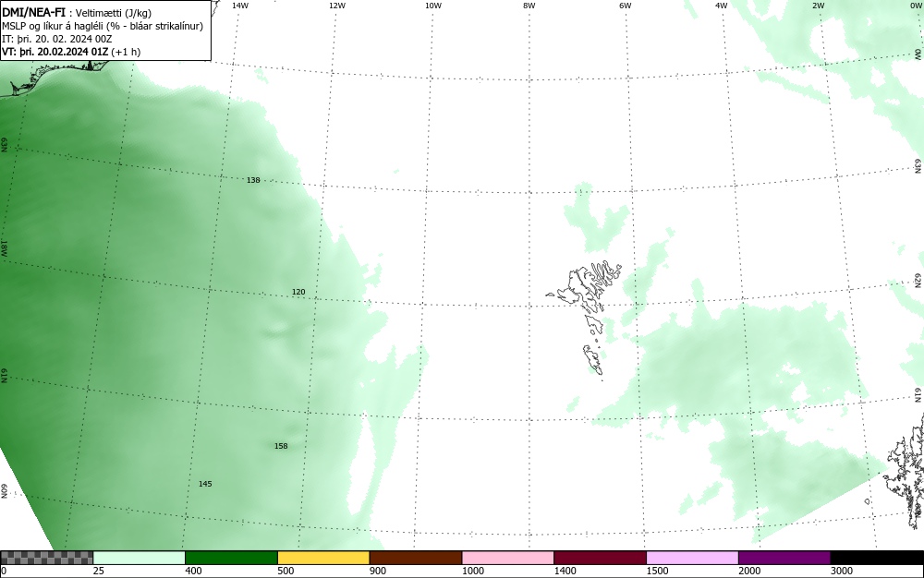Click the 14W longitude label

pos(240,6)
